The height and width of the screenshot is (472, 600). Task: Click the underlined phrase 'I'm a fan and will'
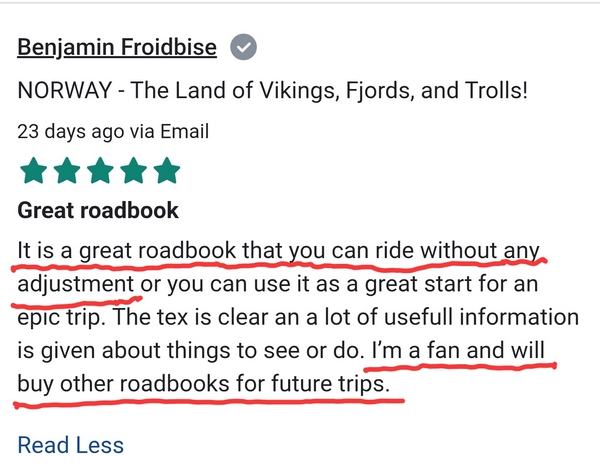458,350
